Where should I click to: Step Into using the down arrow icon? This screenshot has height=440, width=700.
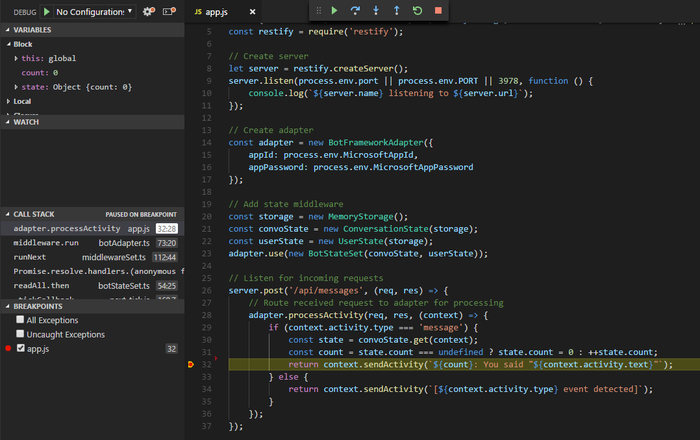(376, 11)
